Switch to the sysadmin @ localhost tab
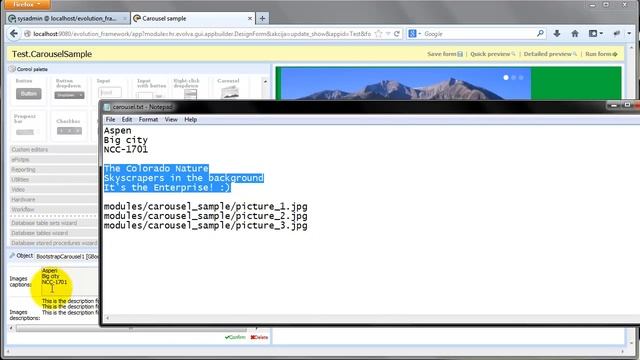 pyautogui.click(x=68, y=18)
